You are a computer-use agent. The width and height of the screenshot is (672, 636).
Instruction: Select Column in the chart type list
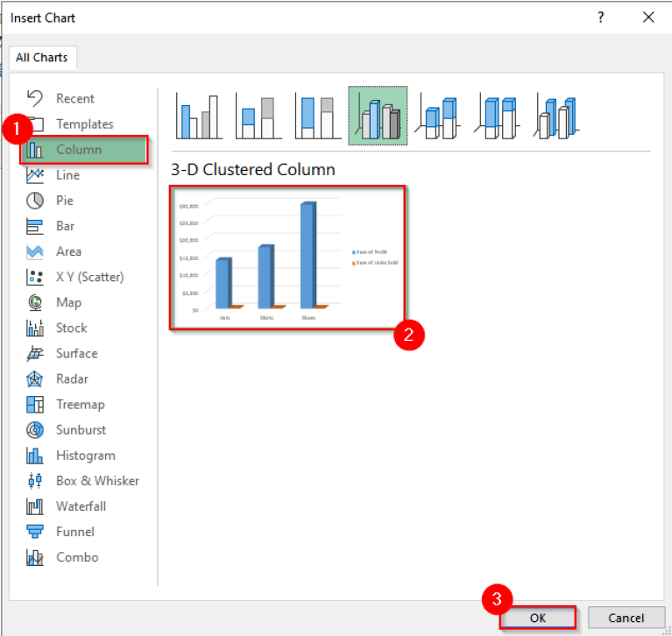(79, 150)
